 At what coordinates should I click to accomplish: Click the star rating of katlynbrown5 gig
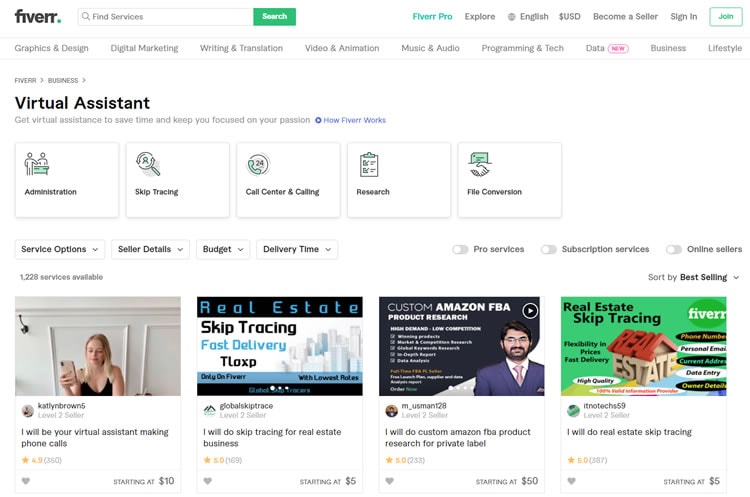coord(42,460)
